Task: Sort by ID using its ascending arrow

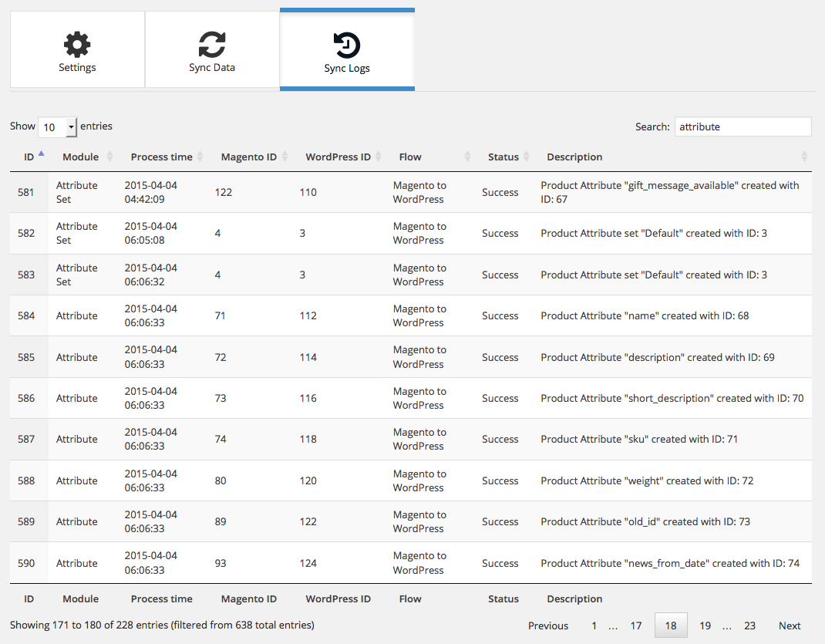Action: point(41,154)
